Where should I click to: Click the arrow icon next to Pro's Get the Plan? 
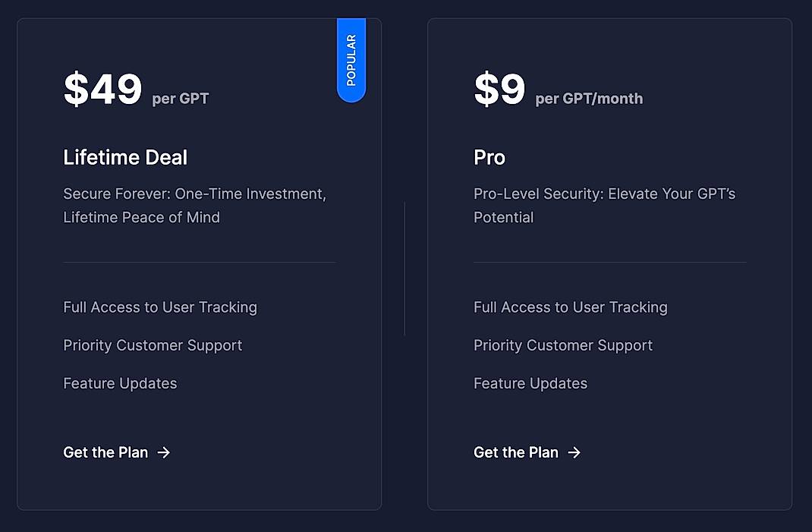coord(575,452)
